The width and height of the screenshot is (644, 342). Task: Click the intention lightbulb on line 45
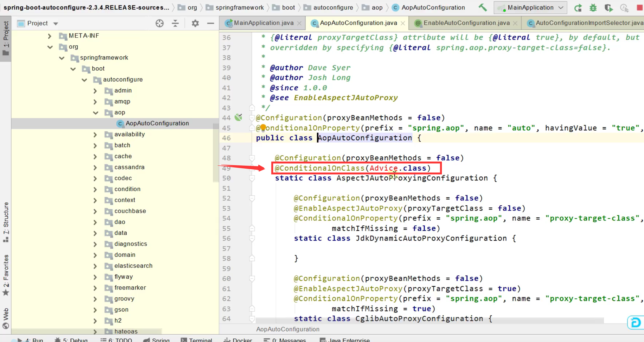click(x=263, y=127)
